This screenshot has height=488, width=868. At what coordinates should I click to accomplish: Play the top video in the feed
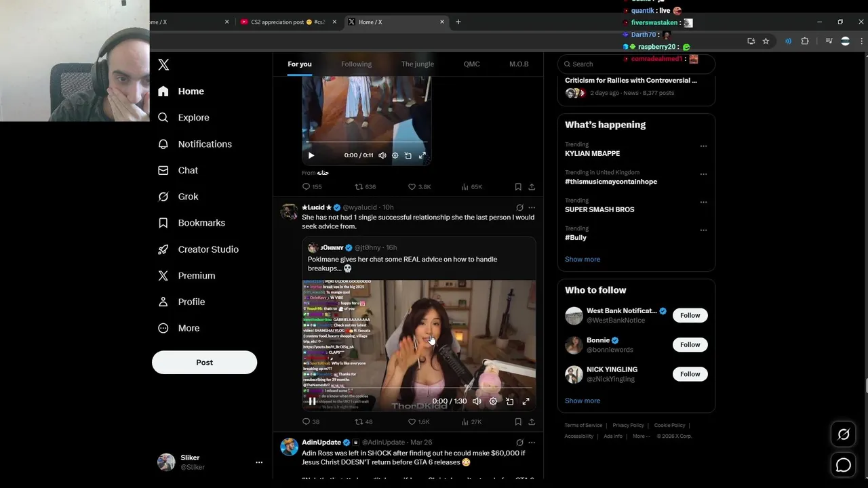click(x=311, y=155)
